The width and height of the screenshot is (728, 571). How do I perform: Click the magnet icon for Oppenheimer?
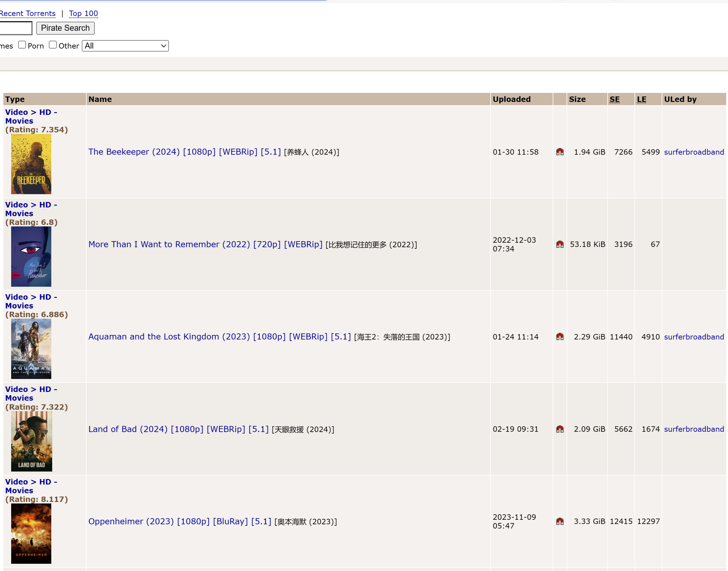click(560, 521)
